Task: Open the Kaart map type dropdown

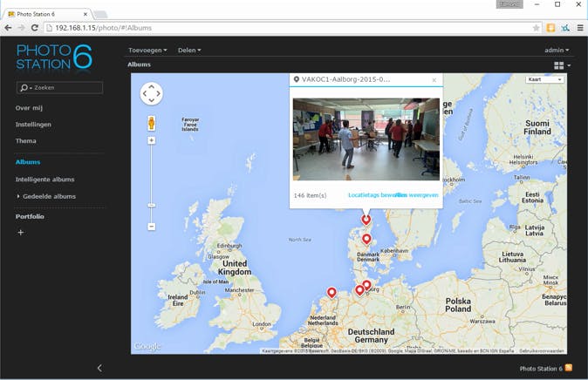Action: point(544,79)
